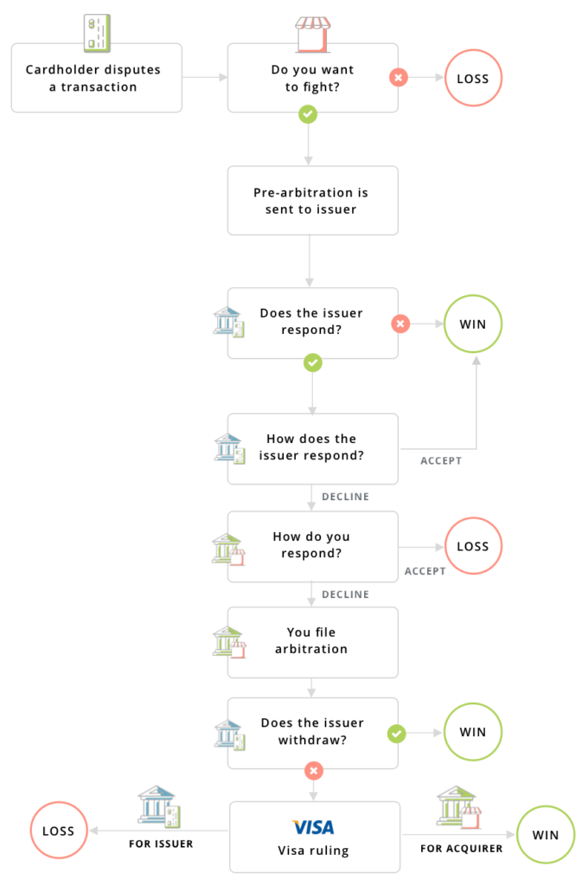Click the credit card icon above cardholder box
588x886 pixels.
[95, 32]
